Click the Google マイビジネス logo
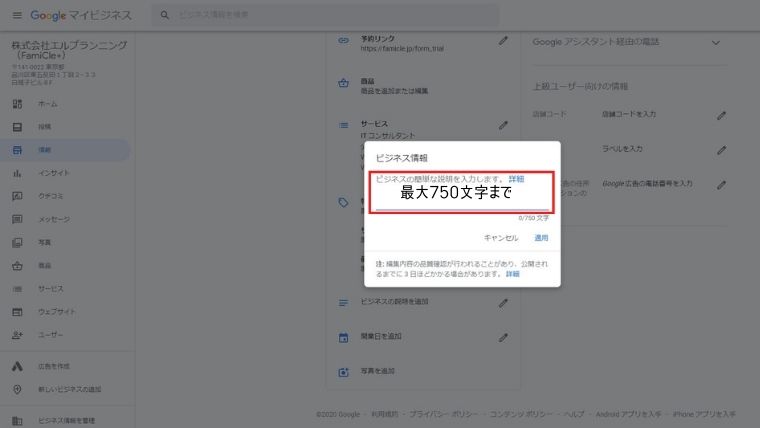 81,16
